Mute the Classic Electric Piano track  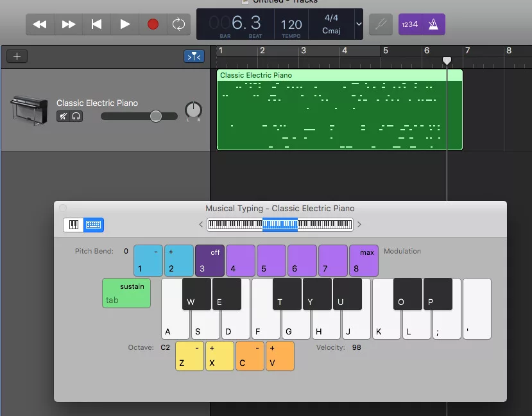tap(62, 116)
